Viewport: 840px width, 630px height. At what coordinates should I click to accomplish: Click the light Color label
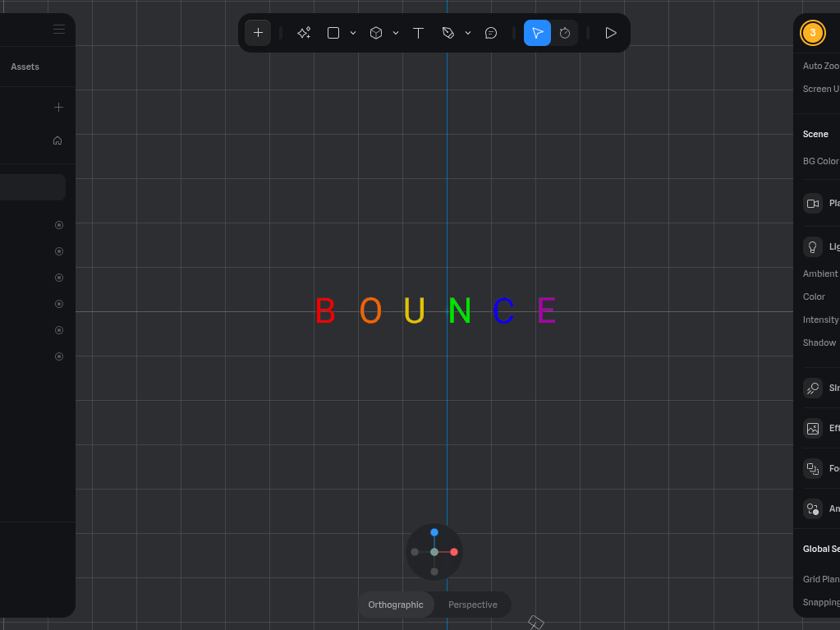[x=814, y=297]
